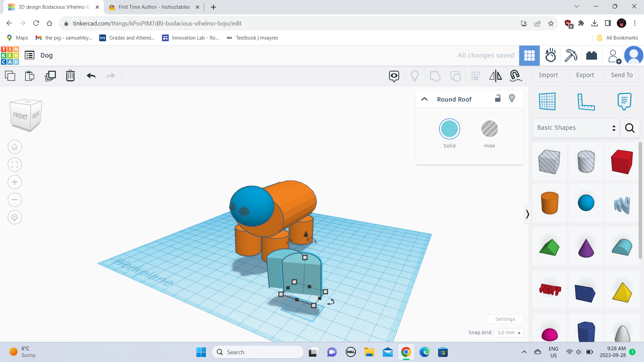The height and width of the screenshot is (362, 644).
Task: Toggle visibility lightbulb in the Round Roof panel
Action: 512,98
